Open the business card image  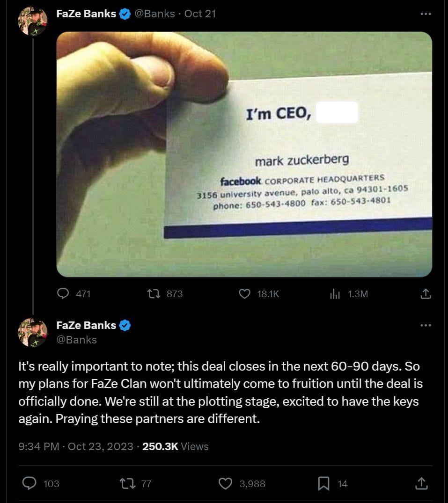[x=244, y=154]
